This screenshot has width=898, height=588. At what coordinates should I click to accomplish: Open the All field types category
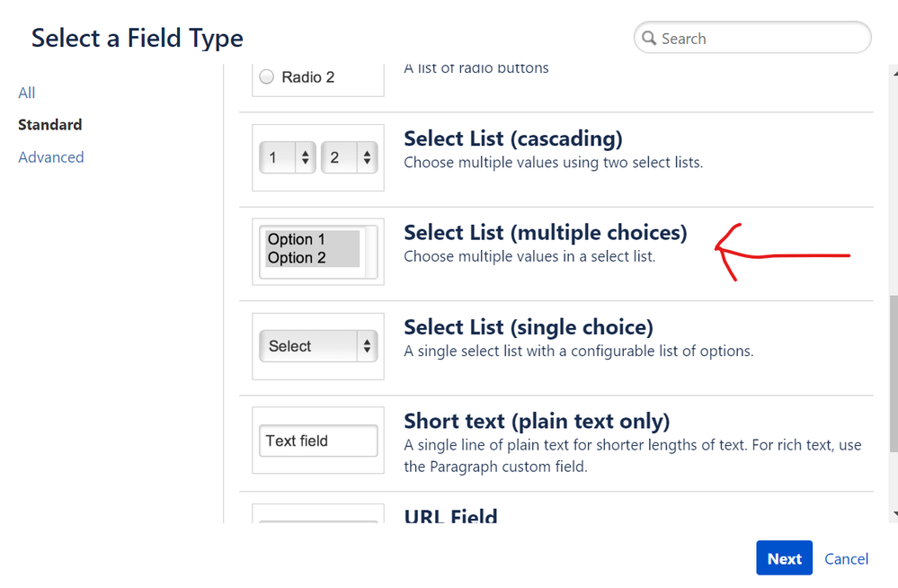[27, 93]
